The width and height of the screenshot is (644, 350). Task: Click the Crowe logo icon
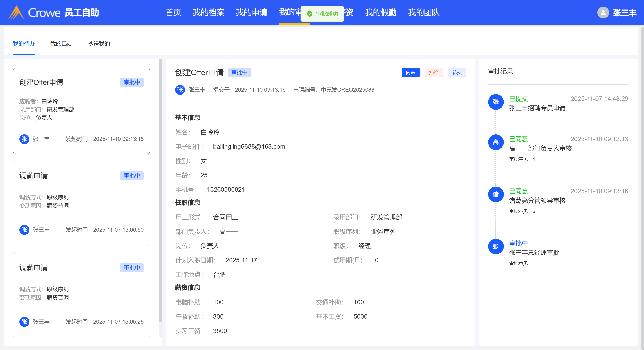point(16,13)
